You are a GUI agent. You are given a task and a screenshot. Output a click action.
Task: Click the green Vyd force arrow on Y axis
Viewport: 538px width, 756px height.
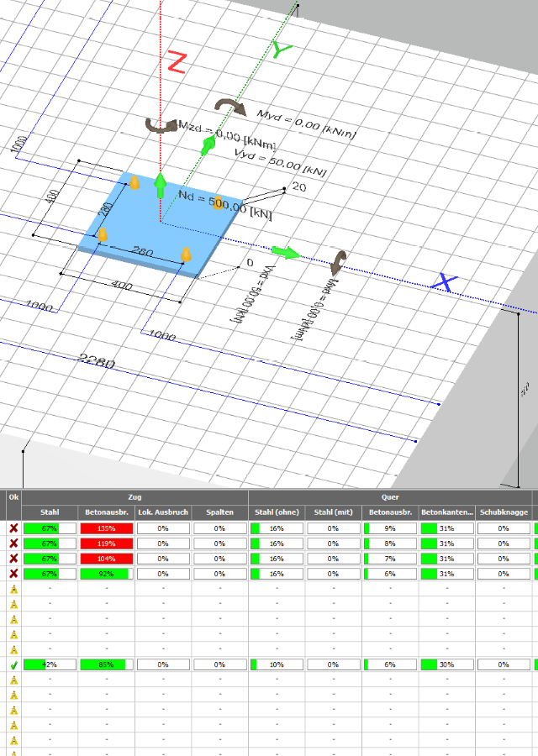coord(206,144)
